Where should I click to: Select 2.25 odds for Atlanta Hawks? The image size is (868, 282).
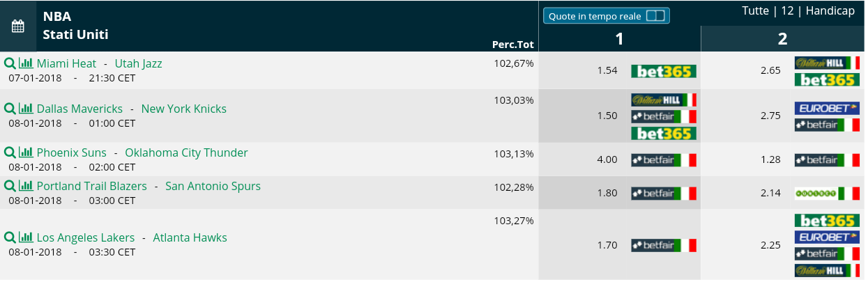point(770,244)
